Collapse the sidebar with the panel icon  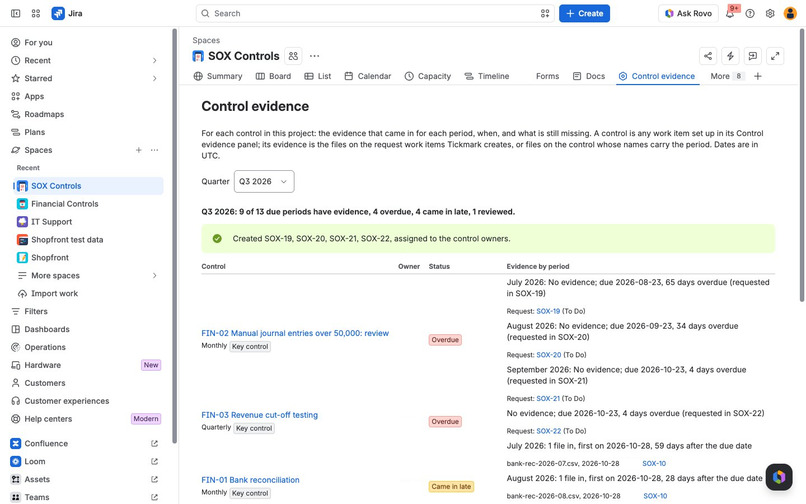[x=15, y=13]
